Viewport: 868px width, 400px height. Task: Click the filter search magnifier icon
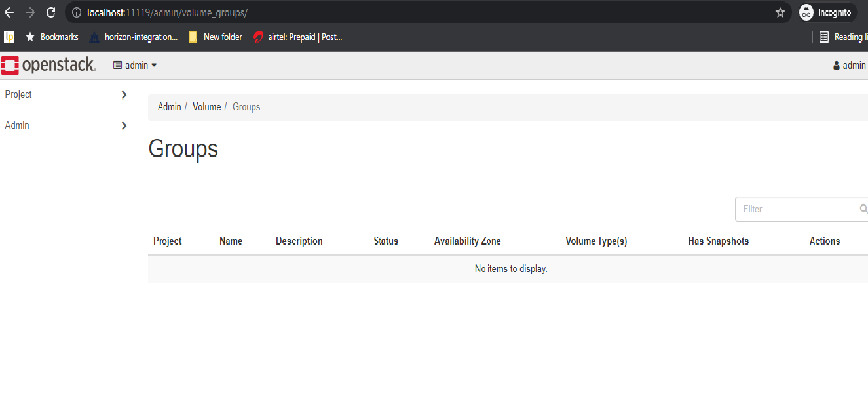click(x=863, y=209)
